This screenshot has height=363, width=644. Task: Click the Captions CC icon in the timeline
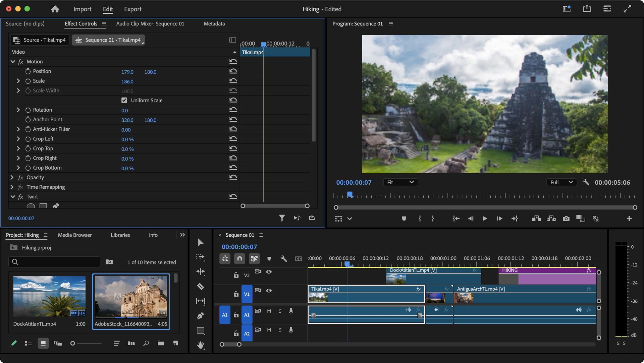(298, 258)
